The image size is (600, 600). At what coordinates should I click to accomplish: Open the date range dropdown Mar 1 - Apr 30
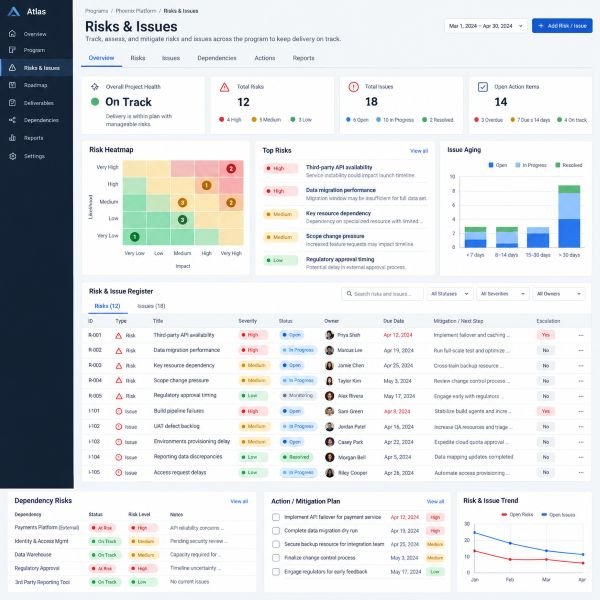pyautogui.click(x=486, y=26)
